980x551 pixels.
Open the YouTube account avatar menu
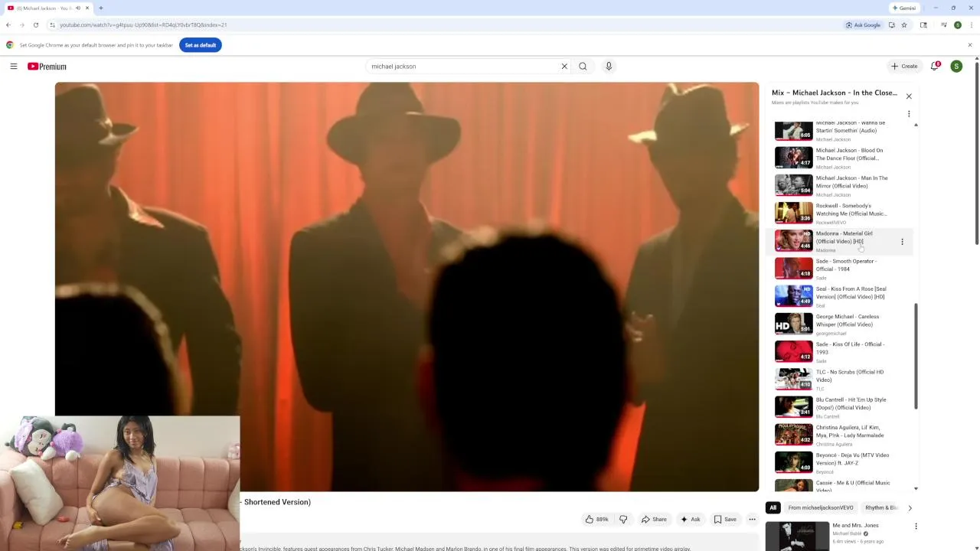[956, 67]
